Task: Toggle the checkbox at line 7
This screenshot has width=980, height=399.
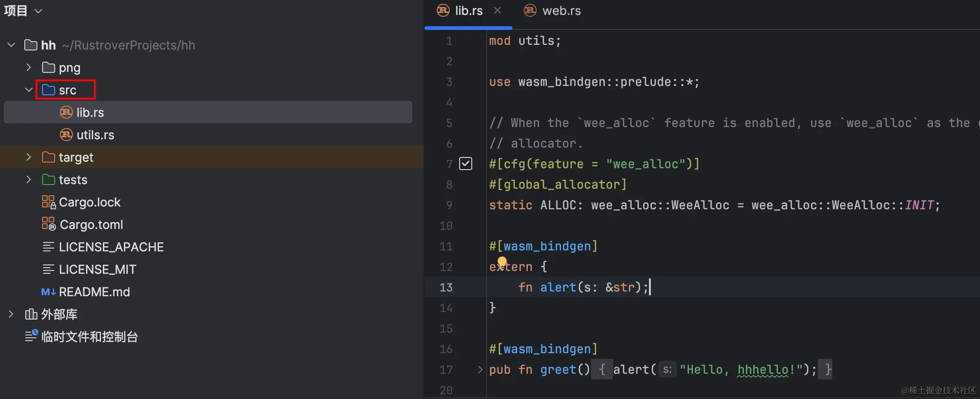Action: pyautogui.click(x=466, y=164)
